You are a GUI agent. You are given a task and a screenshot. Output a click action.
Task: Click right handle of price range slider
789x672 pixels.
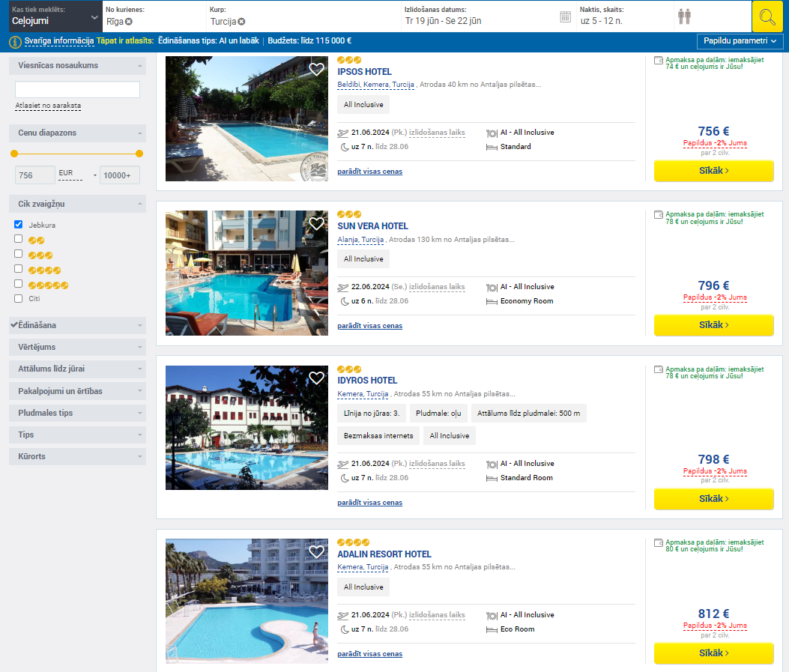139,154
